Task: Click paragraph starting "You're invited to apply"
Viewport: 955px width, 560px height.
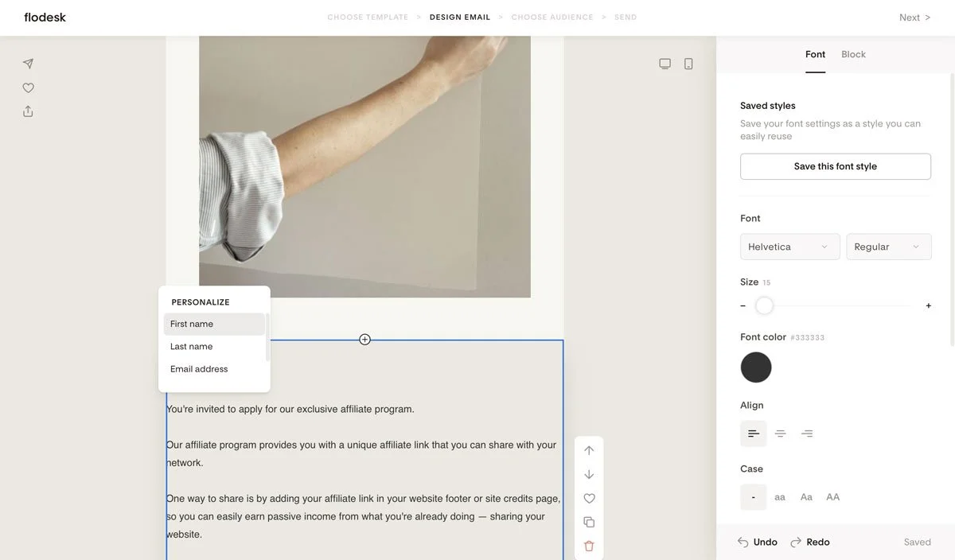Action: coord(290,409)
